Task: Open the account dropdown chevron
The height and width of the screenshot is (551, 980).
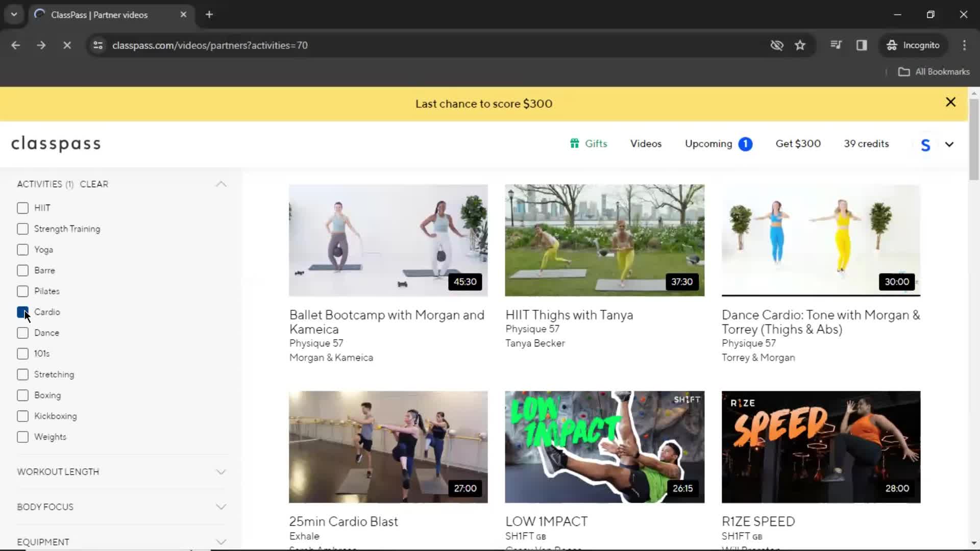Action: [949, 144]
